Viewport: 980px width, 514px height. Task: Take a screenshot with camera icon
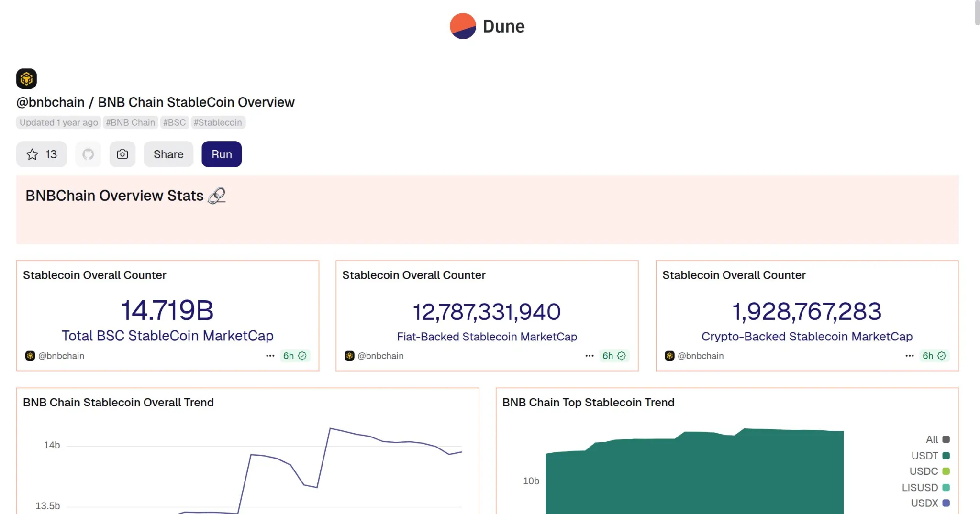point(122,154)
